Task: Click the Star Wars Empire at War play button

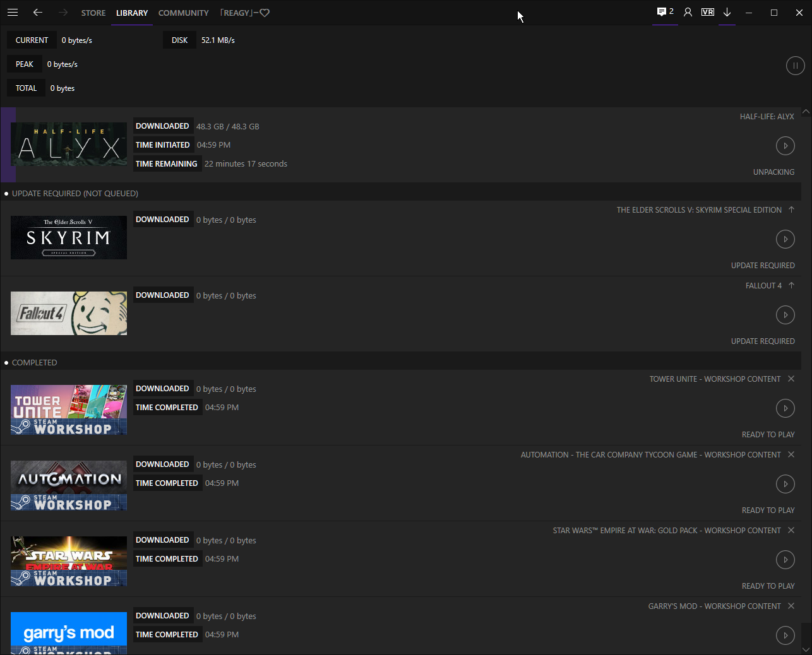Action: 785,560
